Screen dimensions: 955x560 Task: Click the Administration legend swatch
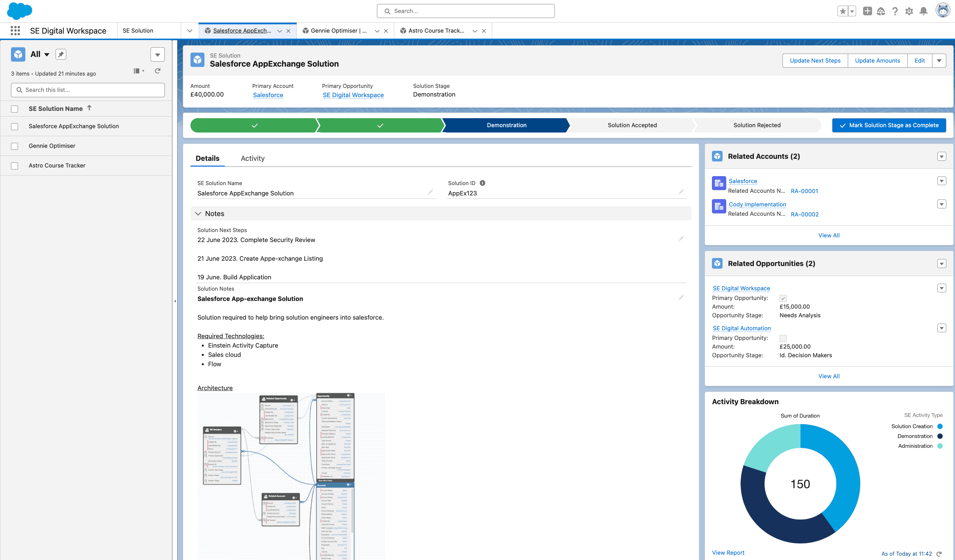click(x=940, y=446)
